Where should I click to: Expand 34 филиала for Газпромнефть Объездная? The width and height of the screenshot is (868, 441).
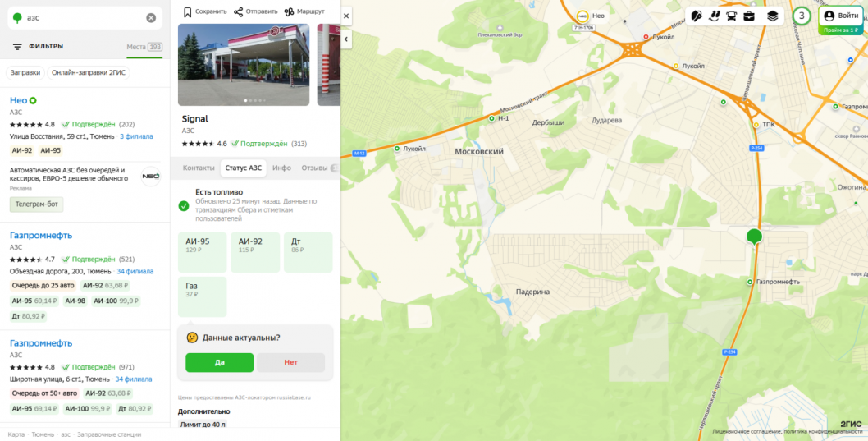[x=135, y=272]
